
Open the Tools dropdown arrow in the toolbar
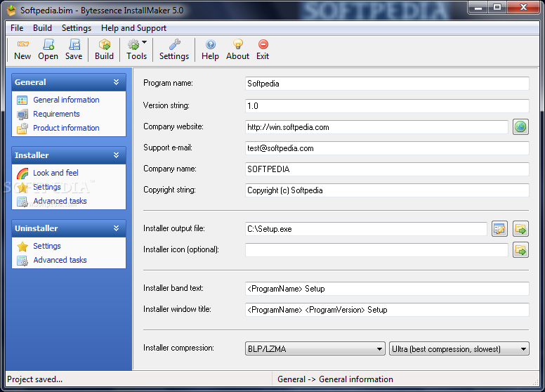[144, 42]
